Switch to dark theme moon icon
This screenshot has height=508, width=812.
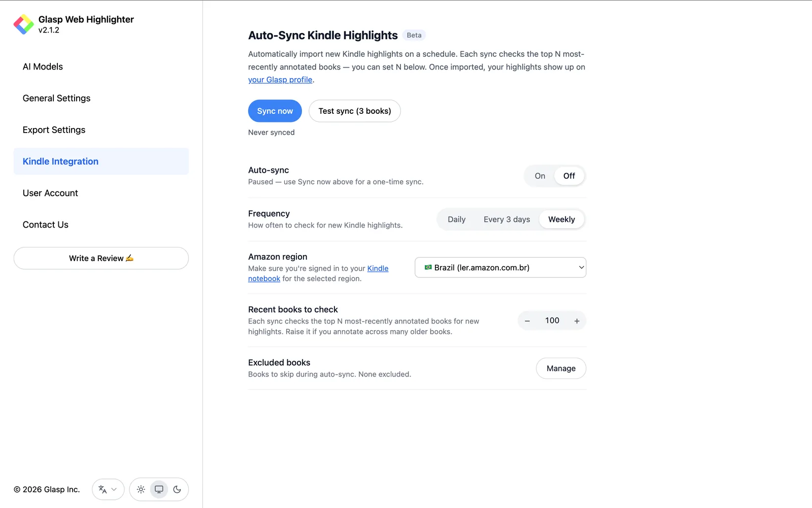(177, 489)
